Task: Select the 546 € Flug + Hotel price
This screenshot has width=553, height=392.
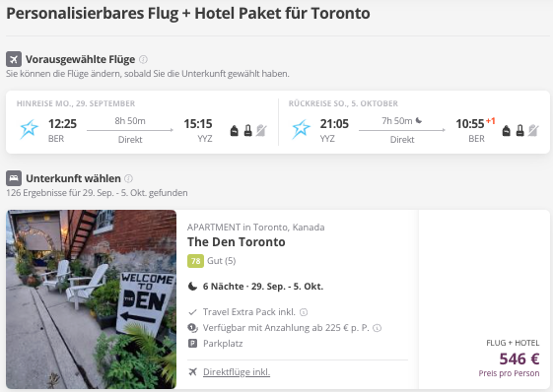Action: tap(519, 359)
